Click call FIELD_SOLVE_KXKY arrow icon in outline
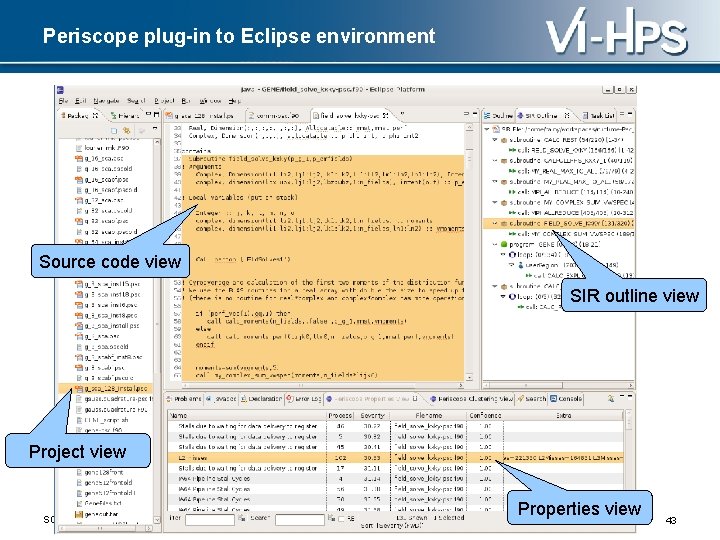The height and width of the screenshot is (540, 720). [512, 150]
